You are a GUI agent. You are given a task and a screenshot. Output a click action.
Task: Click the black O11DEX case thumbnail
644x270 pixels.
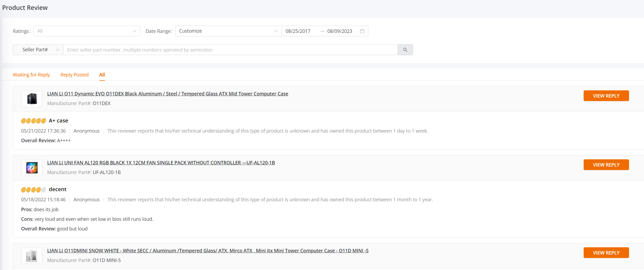(32, 99)
